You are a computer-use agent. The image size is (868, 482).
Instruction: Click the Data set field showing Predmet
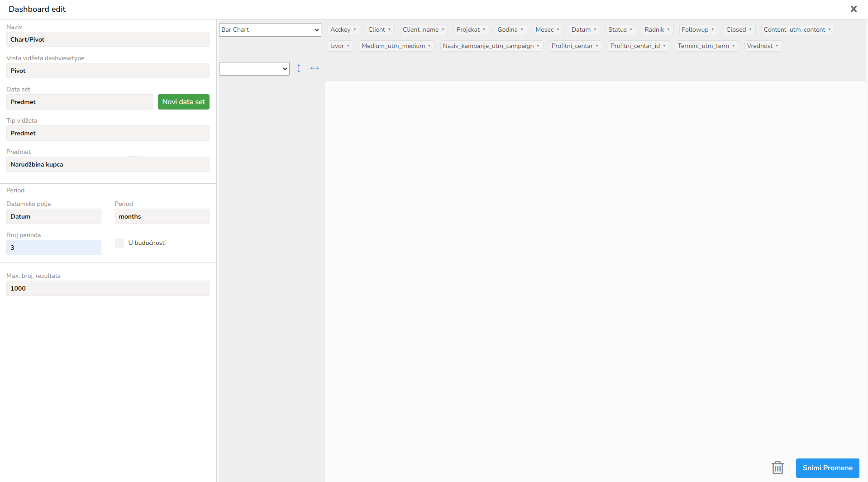point(80,102)
